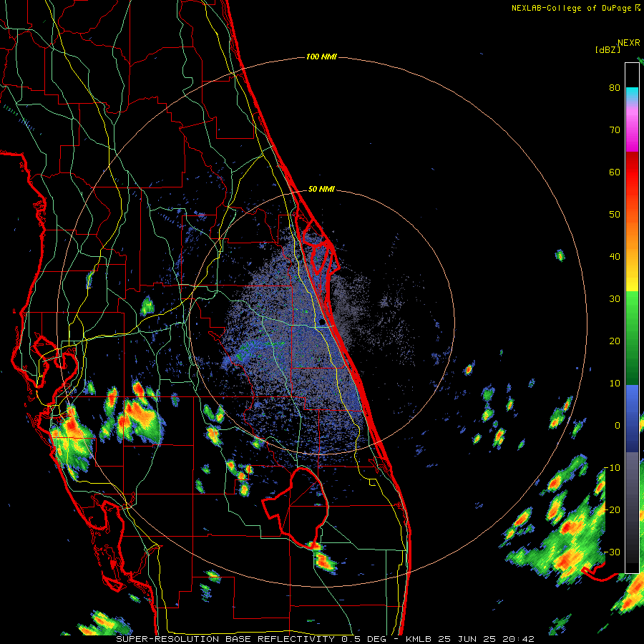This screenshot has width=644, height=644.
Task: Click the 20 value on the dBZ scale
Action: 615,341
